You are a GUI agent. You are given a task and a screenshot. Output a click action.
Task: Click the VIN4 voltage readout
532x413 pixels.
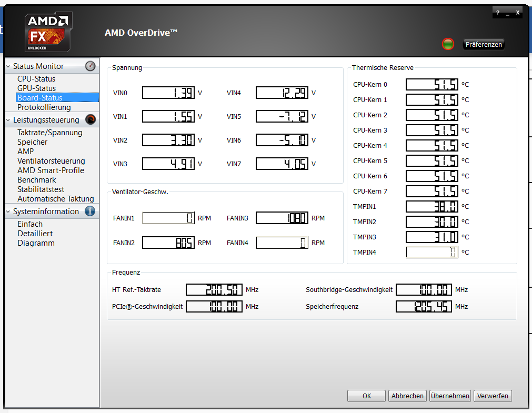(282, 93)
